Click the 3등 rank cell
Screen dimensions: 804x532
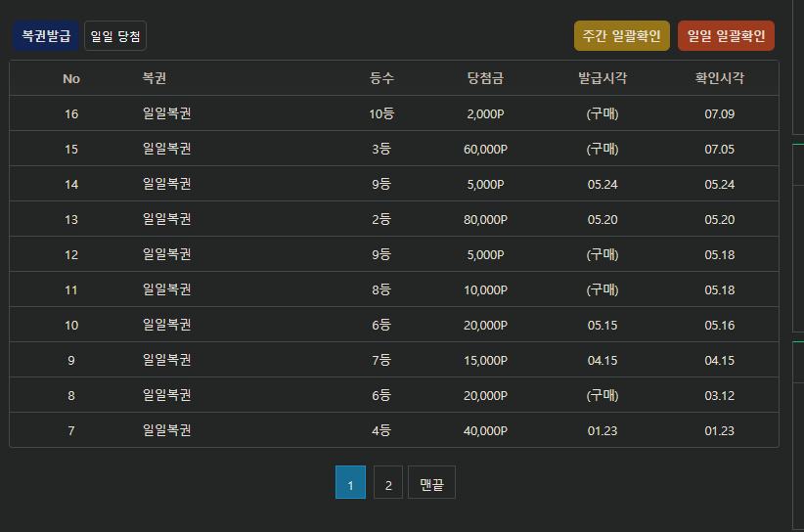381,150
